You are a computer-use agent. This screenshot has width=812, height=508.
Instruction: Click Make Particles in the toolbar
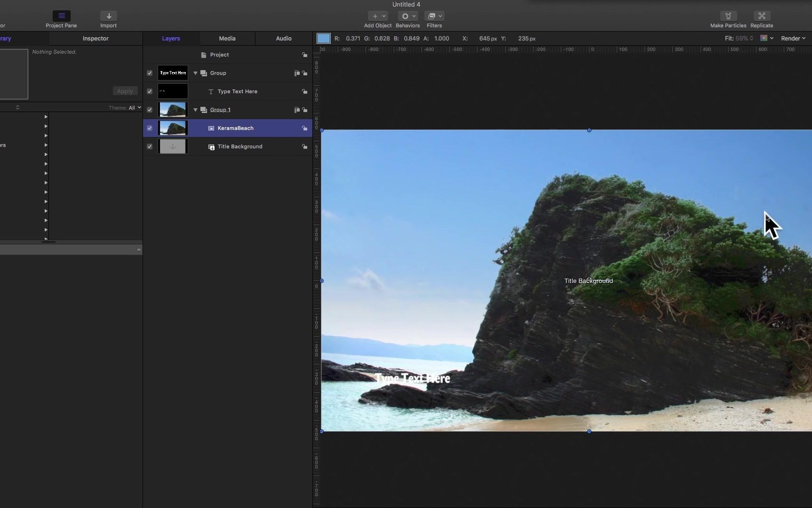coord(727,16)
